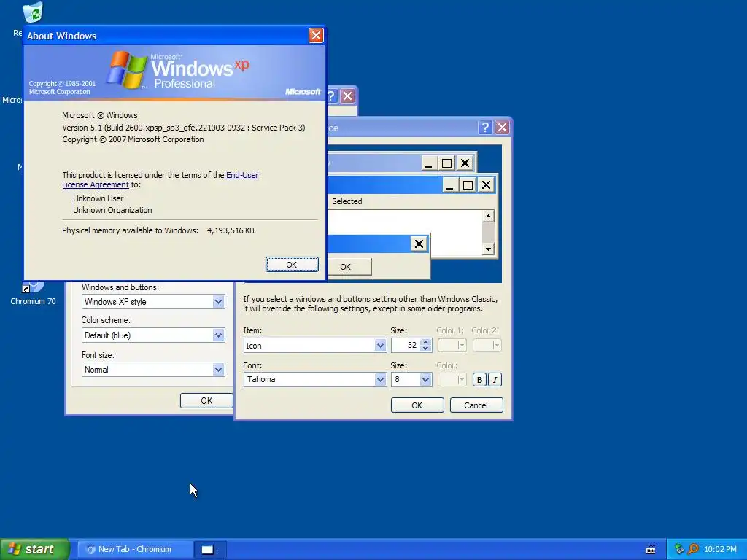747x560 pixels.
Task: Toggle Bold font formatting button
Action: 479,379
